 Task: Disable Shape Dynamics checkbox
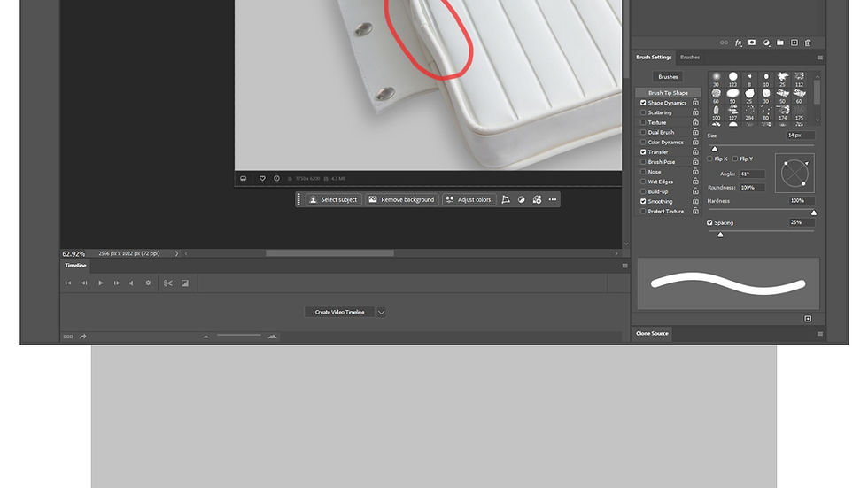pyautogui.click(x=643, y=103)
